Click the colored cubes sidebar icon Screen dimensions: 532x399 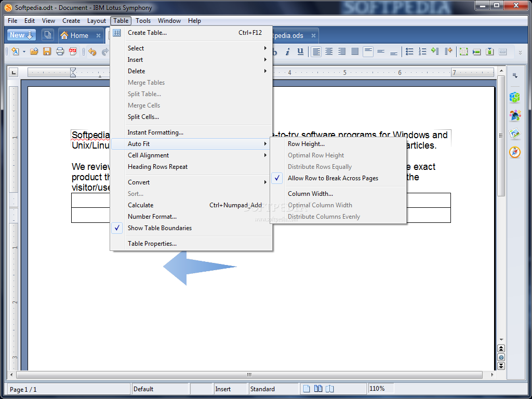tap(515, 97)
